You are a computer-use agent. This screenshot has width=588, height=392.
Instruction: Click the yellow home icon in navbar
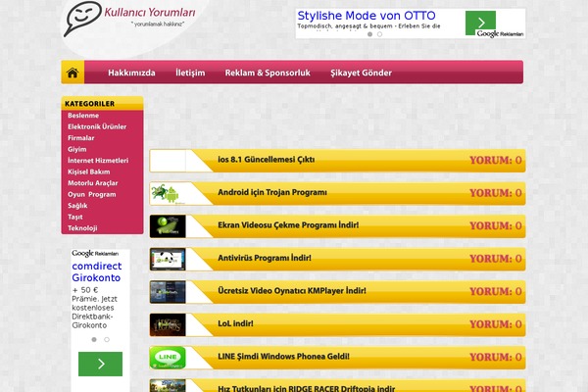click(x=73, y=73)
